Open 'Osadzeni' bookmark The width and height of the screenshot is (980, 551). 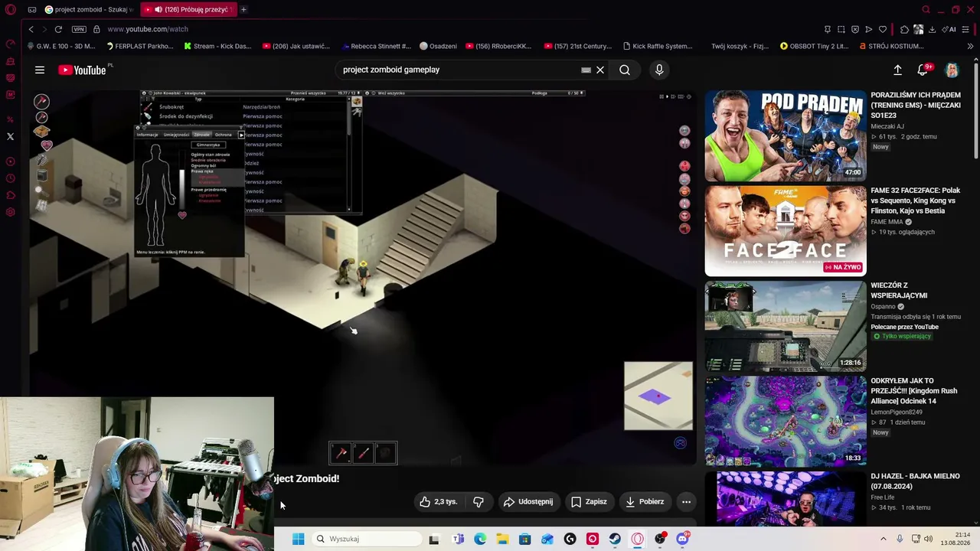coord(439,46)
